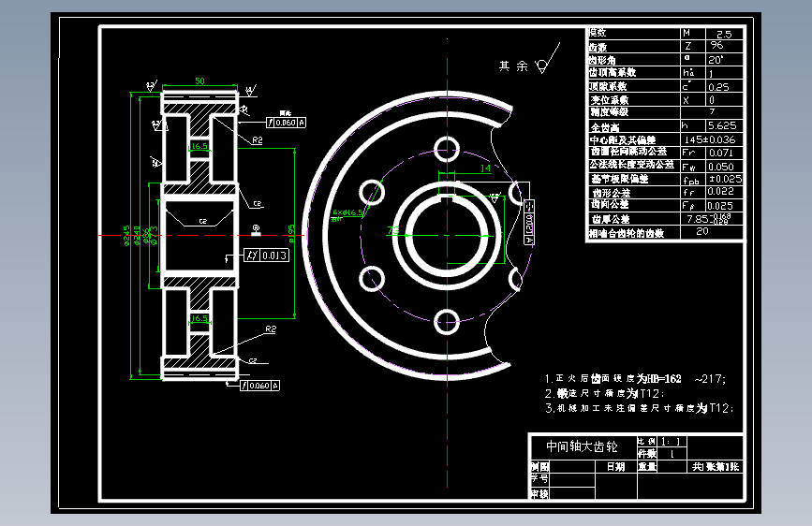Select the 0.022 ff tolerance value
The image size is (812, 526).
[x=721, y=191]
